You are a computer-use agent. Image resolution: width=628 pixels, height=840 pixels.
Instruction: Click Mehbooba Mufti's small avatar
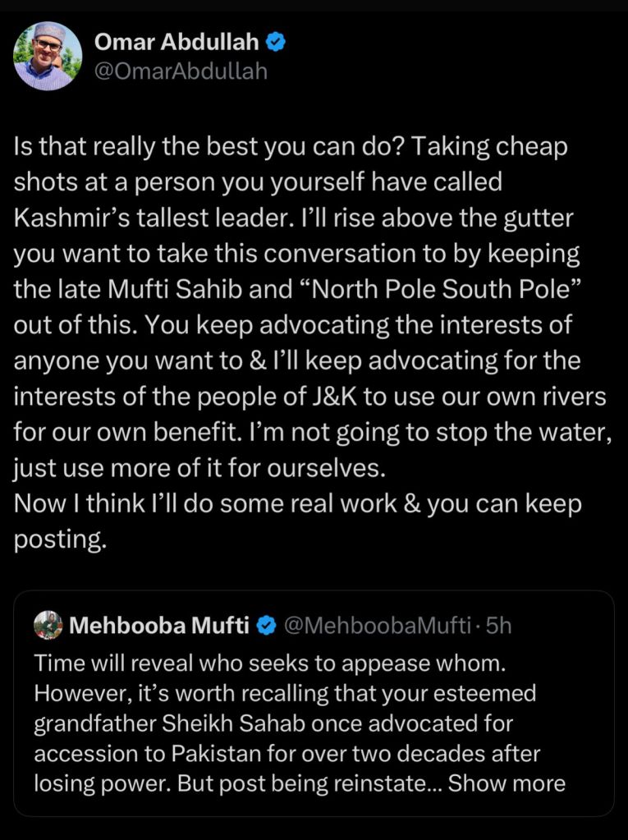pos(48,626)
